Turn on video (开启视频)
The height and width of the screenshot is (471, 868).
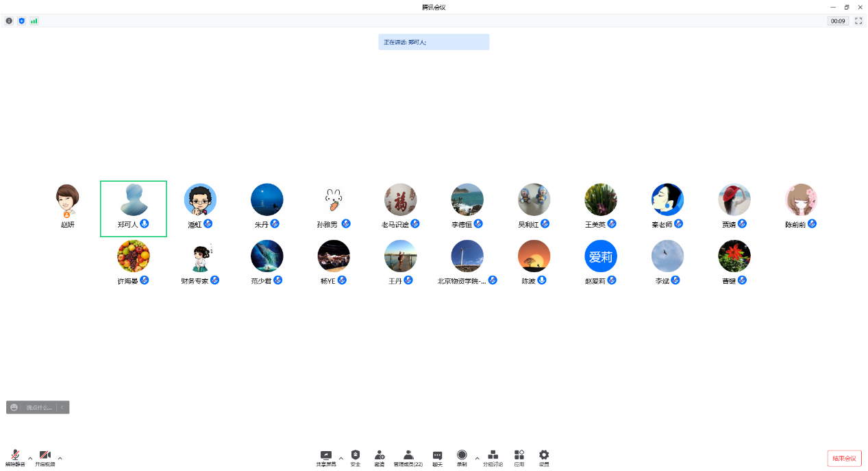click(x=45, y=457)
